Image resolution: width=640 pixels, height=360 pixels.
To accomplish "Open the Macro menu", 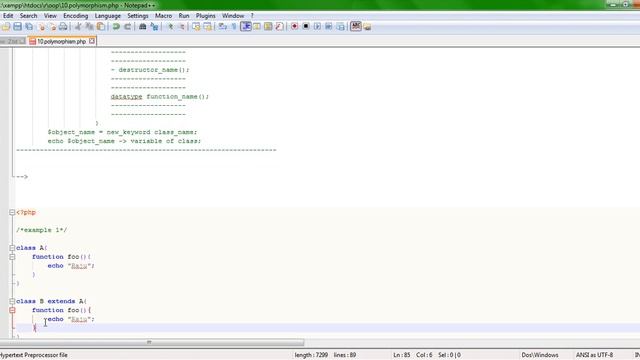I will tap(163, 16).
